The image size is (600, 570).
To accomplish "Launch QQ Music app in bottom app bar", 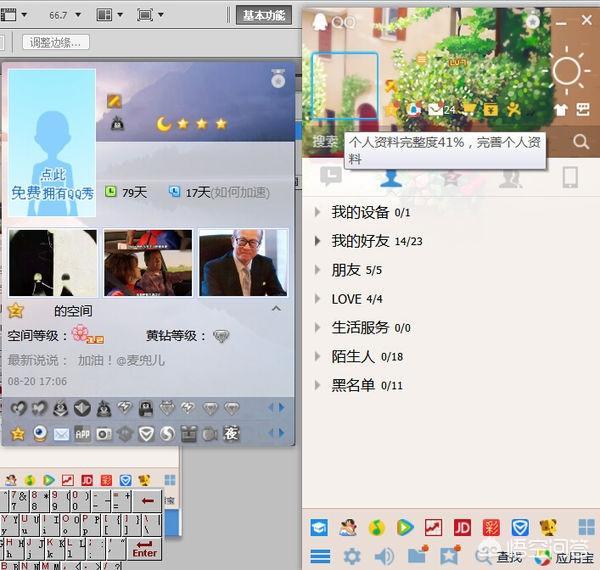I will pos(377,528).
